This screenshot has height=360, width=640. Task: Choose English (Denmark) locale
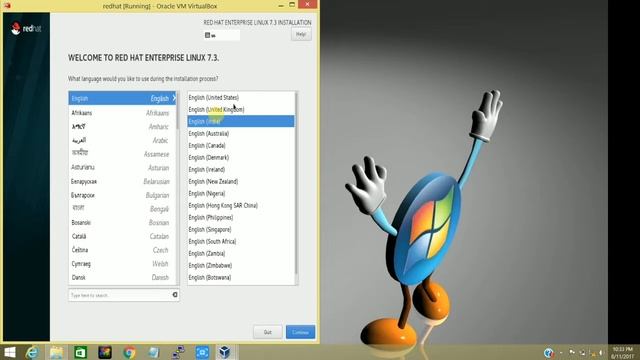click(x=241, y=158)
